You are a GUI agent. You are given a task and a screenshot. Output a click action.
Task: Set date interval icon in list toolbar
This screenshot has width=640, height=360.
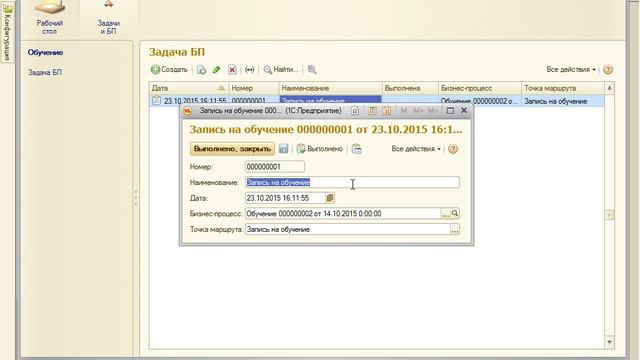point(249,70)
